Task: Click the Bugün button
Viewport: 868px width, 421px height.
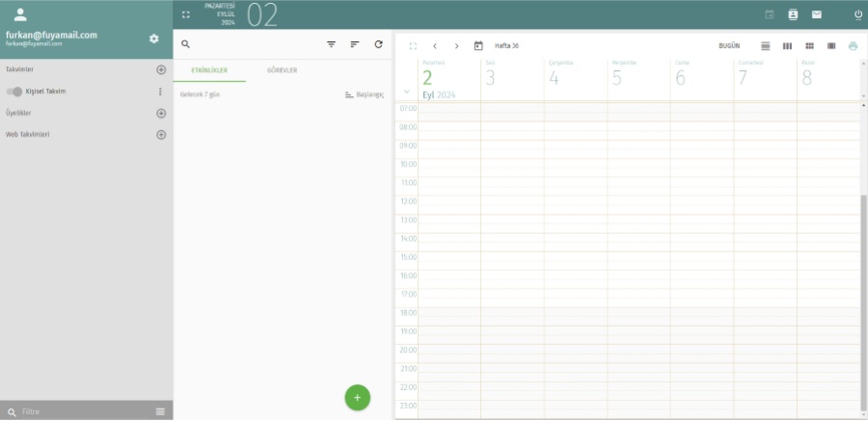Action: [x=728, y=46]
